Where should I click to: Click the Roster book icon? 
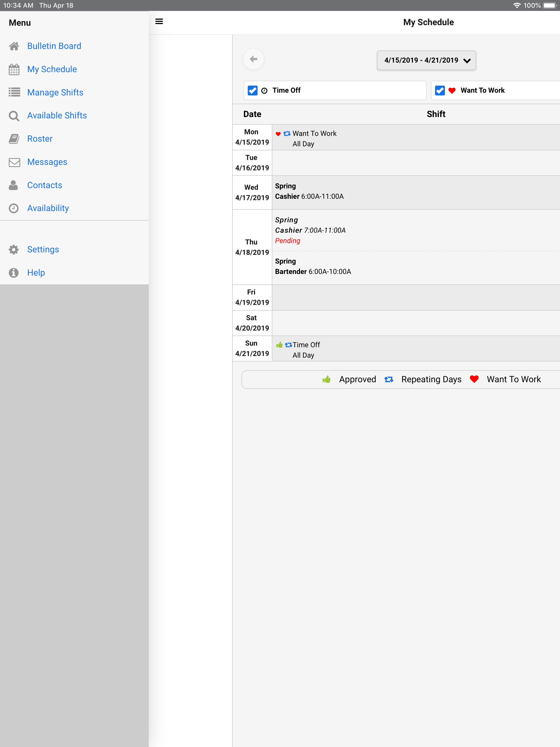coord(14,139)
